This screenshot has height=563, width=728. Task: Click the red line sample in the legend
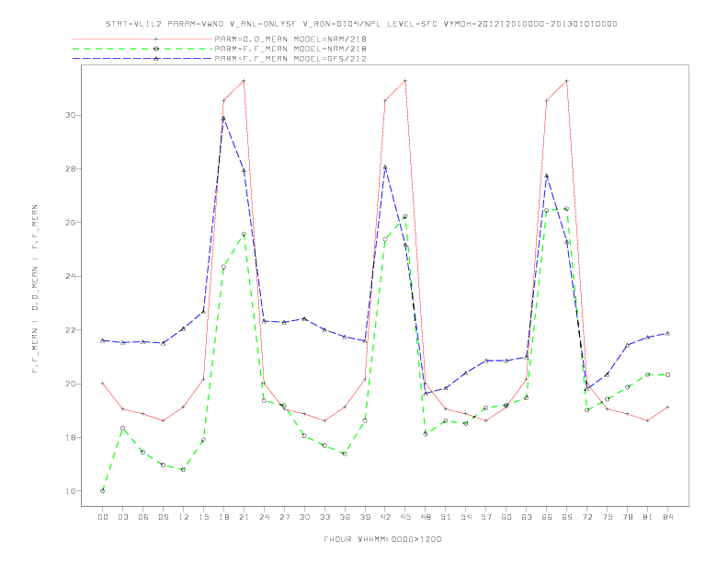[142, 39]
